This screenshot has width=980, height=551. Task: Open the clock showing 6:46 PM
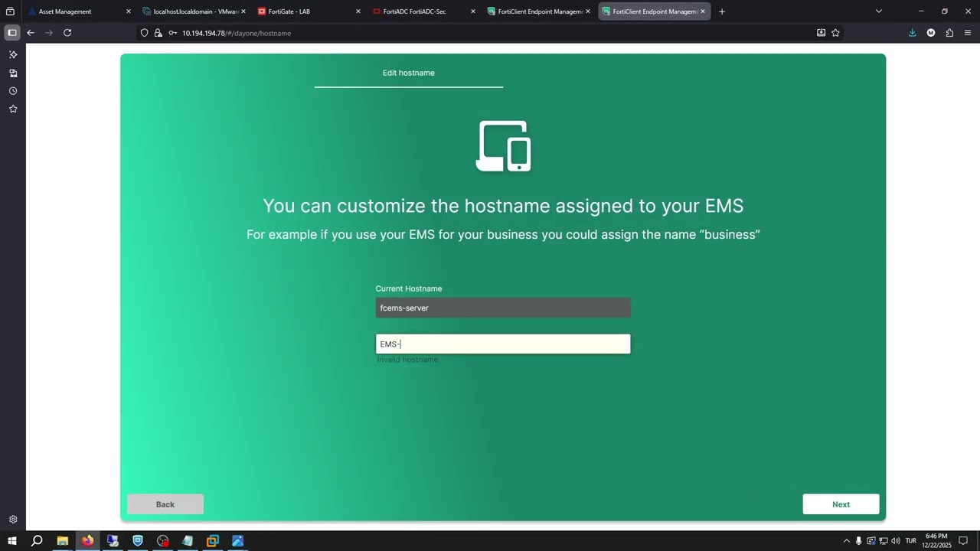click(936, 541)
